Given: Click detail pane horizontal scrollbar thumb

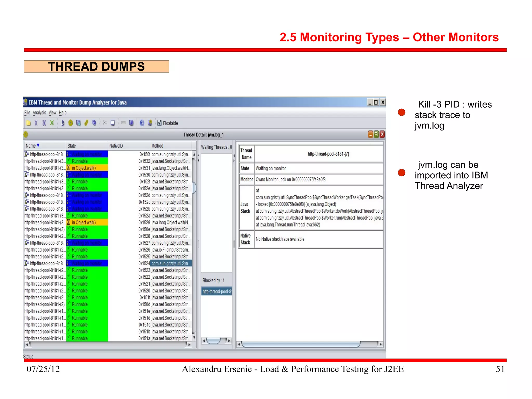Looking at the screenshot, I should (x=301, y=344).
